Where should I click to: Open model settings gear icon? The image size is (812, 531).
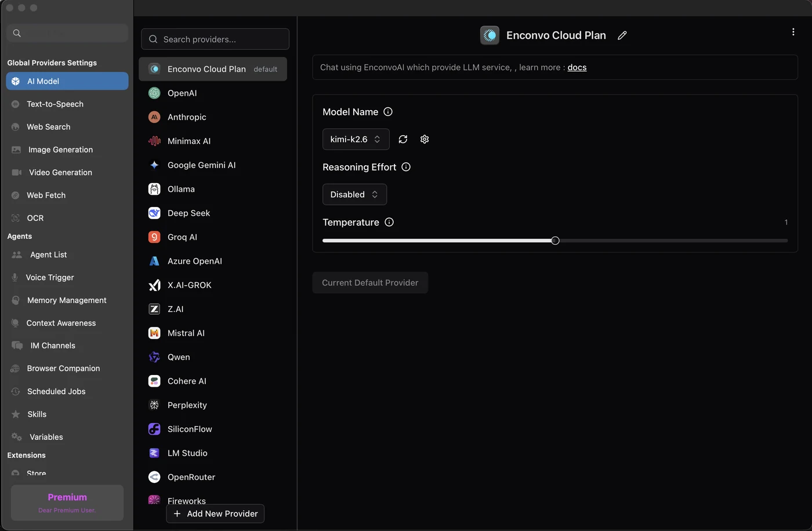(425, 139)
